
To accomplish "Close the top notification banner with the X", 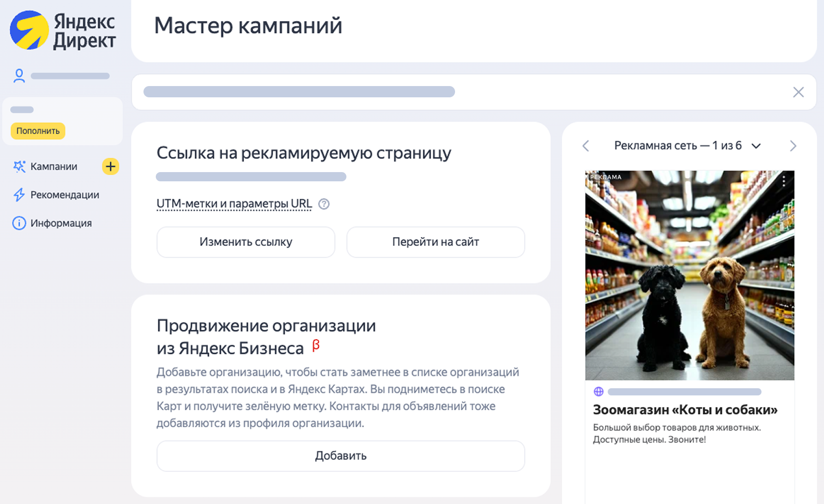I will pyautogui.click(x=798, y=92).
